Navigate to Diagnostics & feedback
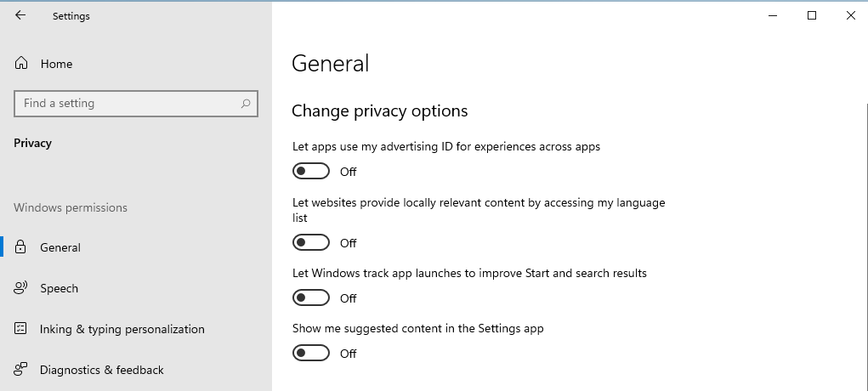 point(101,370)
